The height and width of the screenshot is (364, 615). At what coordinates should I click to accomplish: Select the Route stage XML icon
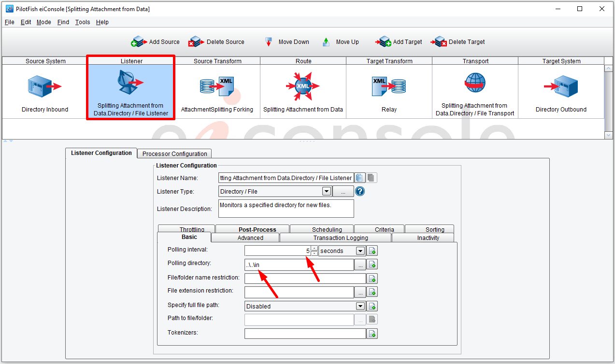click(303, 86)
